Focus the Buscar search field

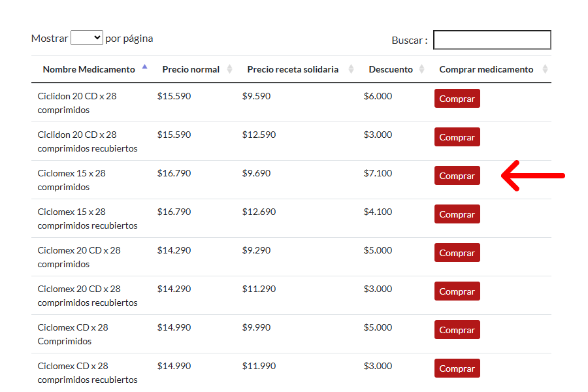pyautogui.click(x=492, y=40)
